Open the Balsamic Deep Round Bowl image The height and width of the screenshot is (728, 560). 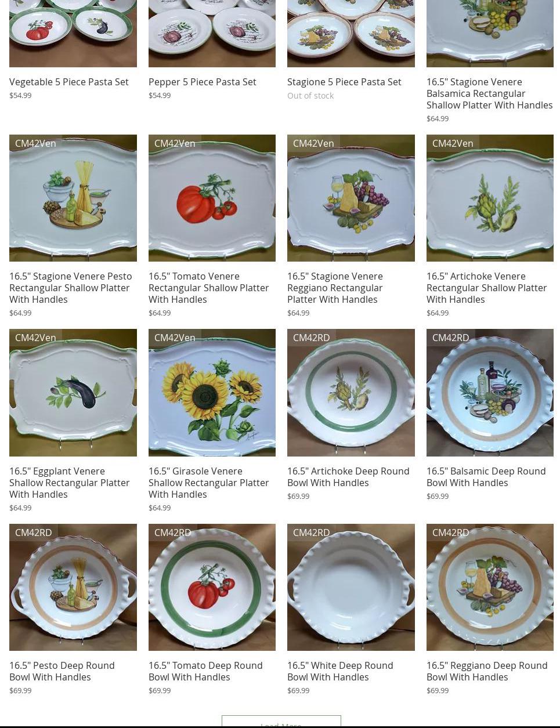click(490, 393)
